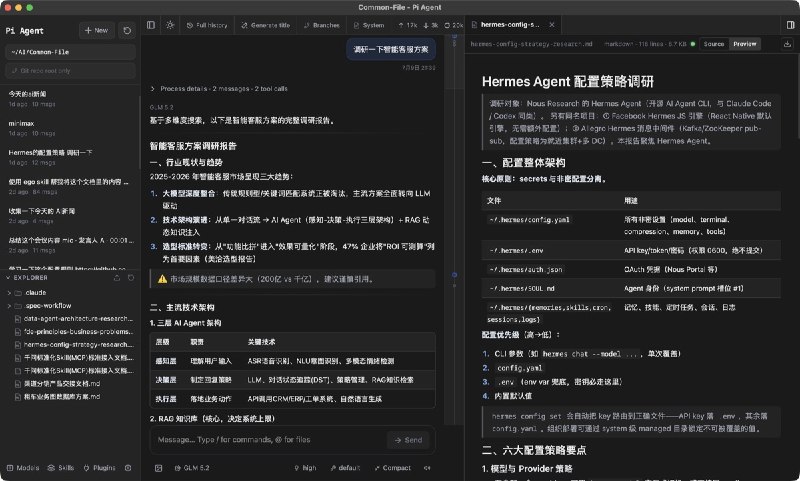Viewport: 800px width, 481px height.
Task: Click the attach image icon below input
Action: [x=159, y=468]
